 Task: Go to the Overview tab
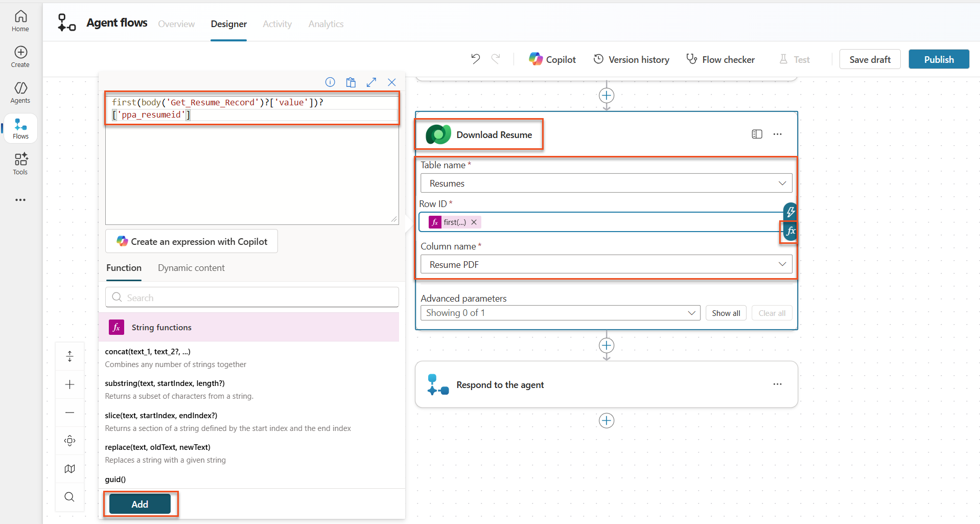click(x=176, y=24)
